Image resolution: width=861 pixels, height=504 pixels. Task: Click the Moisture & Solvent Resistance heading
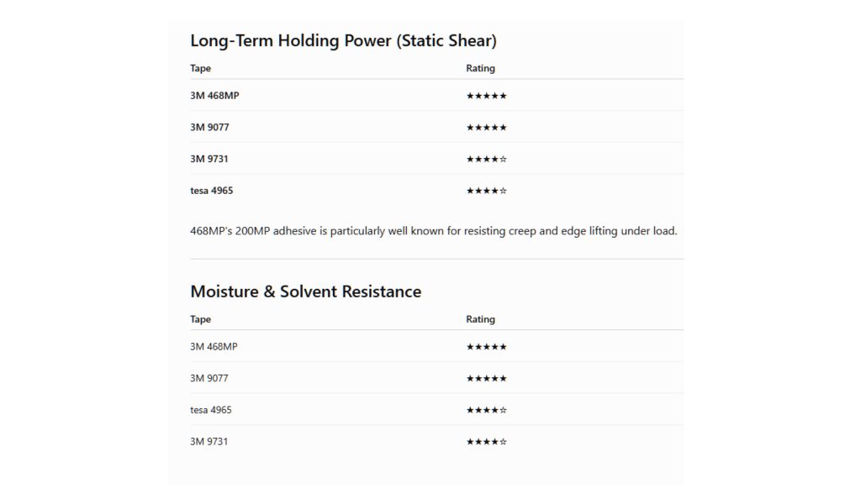pyautogui.click(x=306, y=291)
